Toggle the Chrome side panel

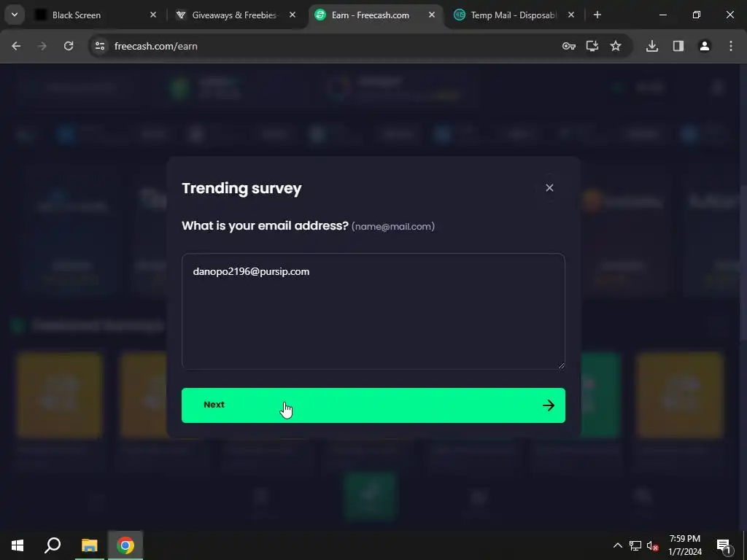(x=678, y=46)
